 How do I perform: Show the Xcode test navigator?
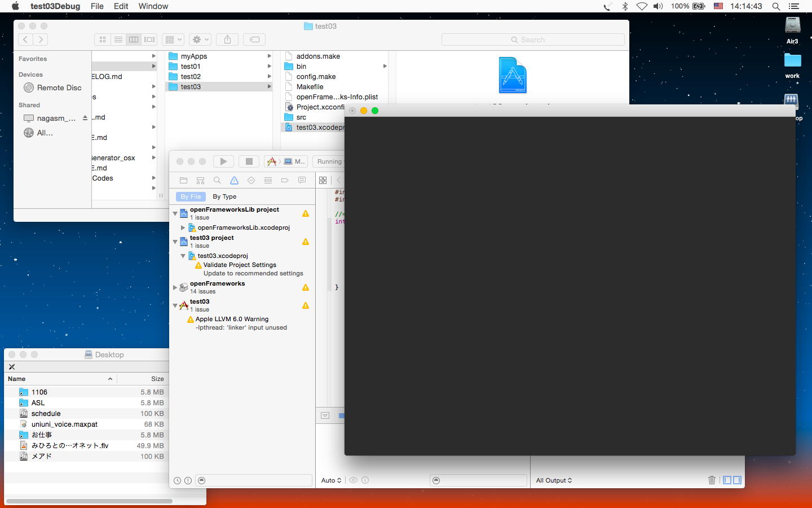click(251, 180)
